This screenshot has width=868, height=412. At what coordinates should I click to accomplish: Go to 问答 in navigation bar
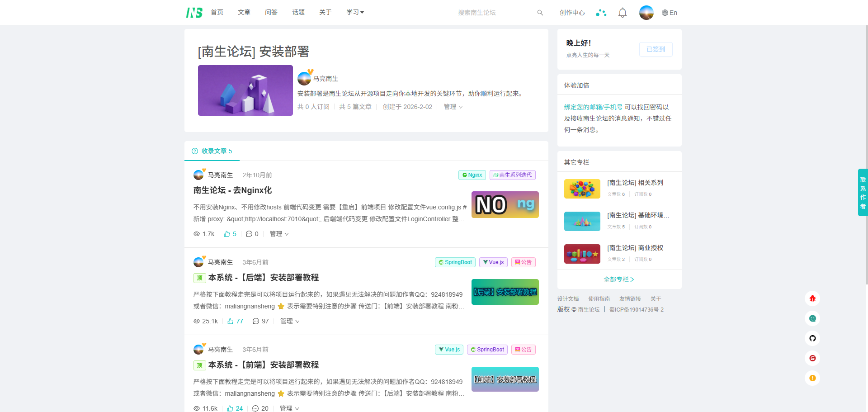271,12
